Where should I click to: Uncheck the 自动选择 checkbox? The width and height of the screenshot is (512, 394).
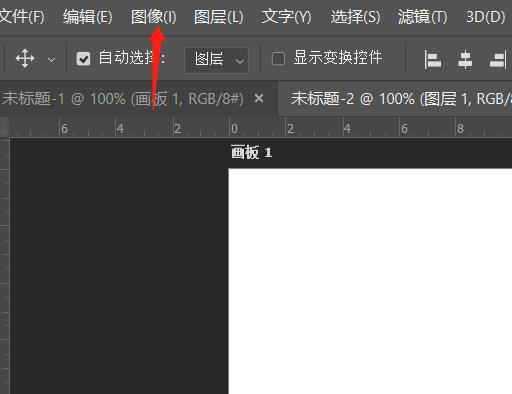pyautogui.click(x=83, y=59)
